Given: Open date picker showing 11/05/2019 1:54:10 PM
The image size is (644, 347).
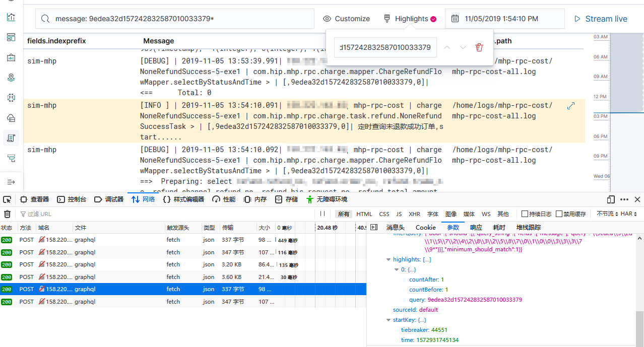Looking at the screenshot, I should tap(505, 19).
